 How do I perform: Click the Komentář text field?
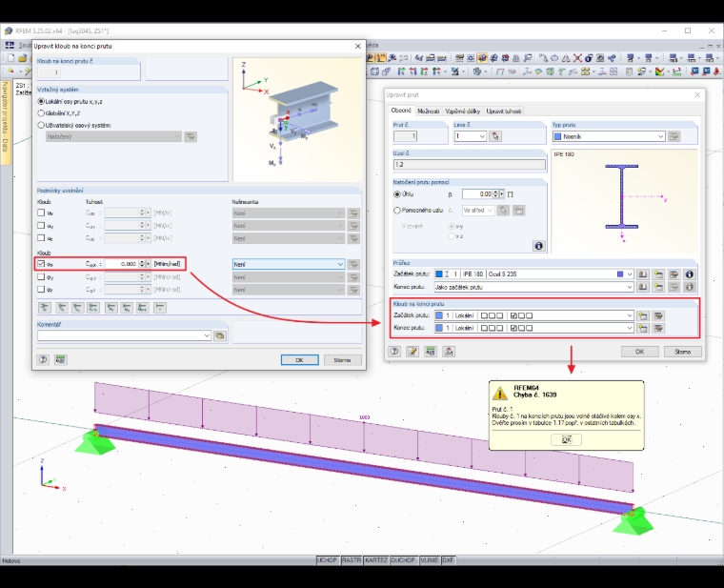point(121,335)
